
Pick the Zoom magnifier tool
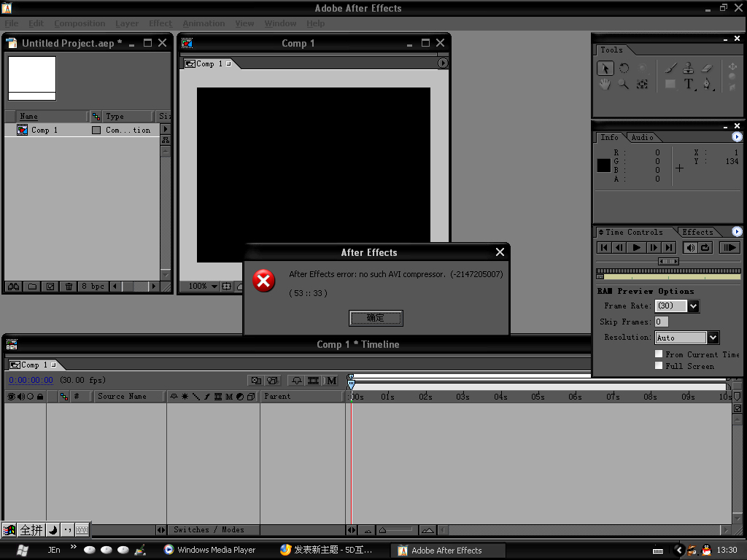point(623,85)
